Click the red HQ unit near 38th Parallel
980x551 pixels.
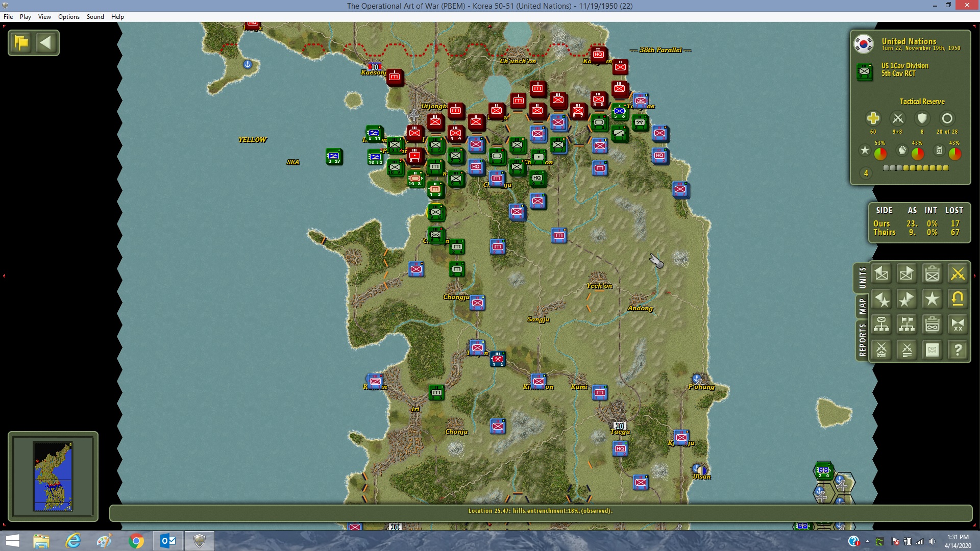tap(598, 54)
